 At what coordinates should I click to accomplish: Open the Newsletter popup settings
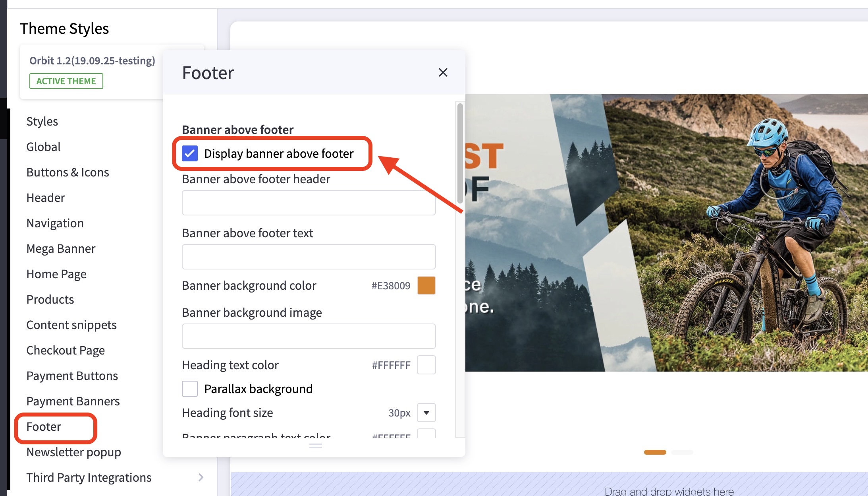[x=73, y=452]
